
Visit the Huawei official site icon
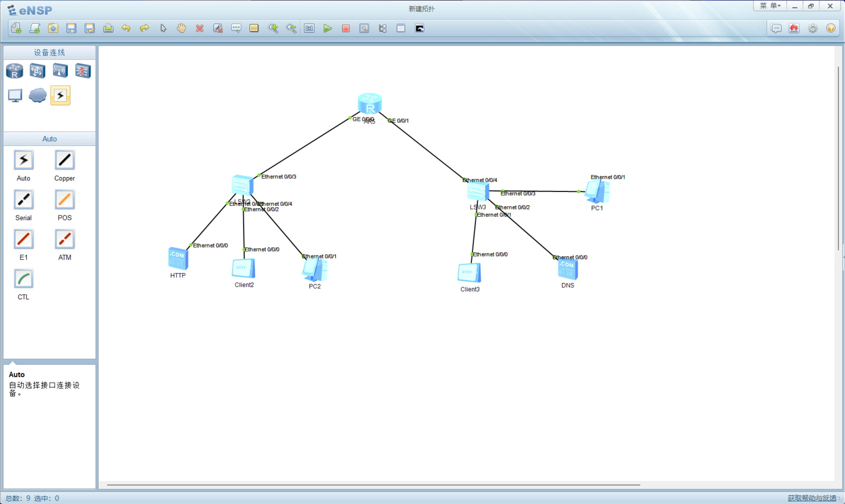794,28
